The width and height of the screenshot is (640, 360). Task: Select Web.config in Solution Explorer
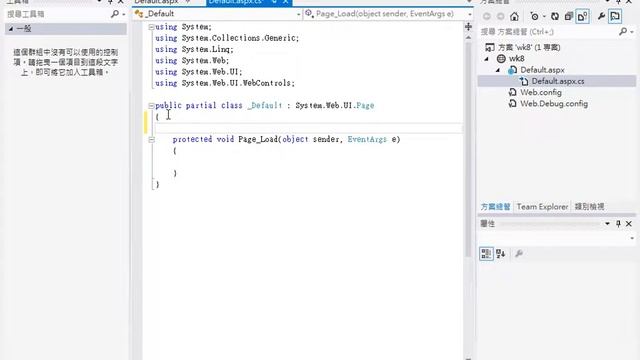click(540, 93)
